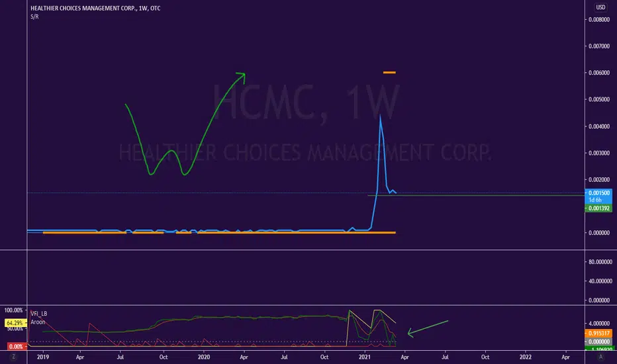Screen dimensions: 617x364
Task: Click the 0.006000 price axis value
Action: pyautogui.click(x=599, y=73)
